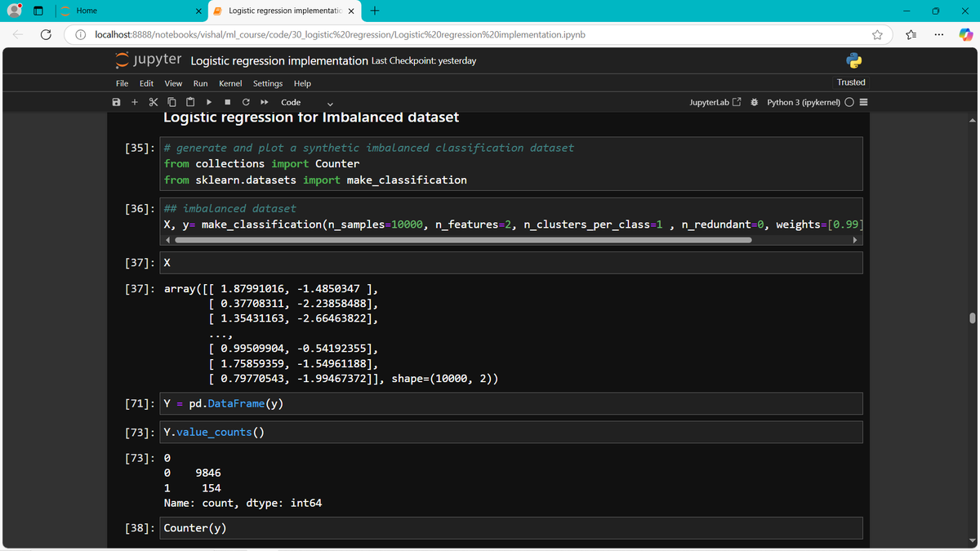
Task: Go back with the browser back arrow
Action: pos(19,35)
